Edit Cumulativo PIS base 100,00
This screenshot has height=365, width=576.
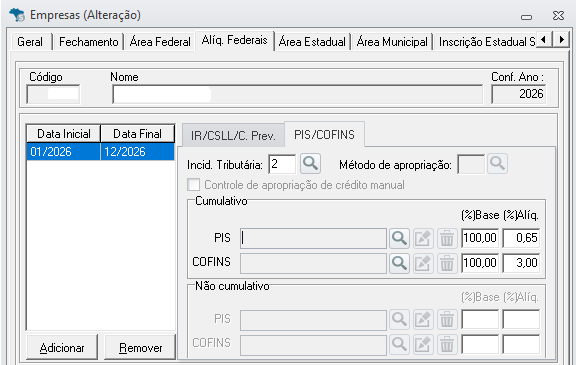tap(480, 238)
